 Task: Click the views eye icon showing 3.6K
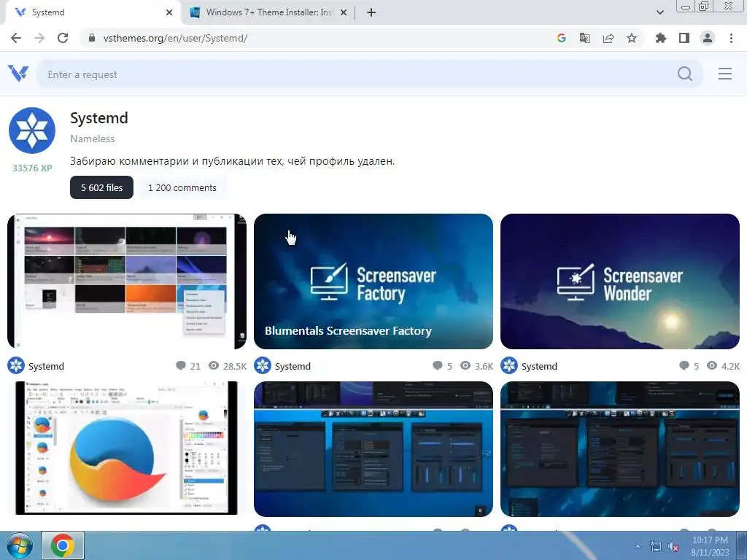[465, 366]
